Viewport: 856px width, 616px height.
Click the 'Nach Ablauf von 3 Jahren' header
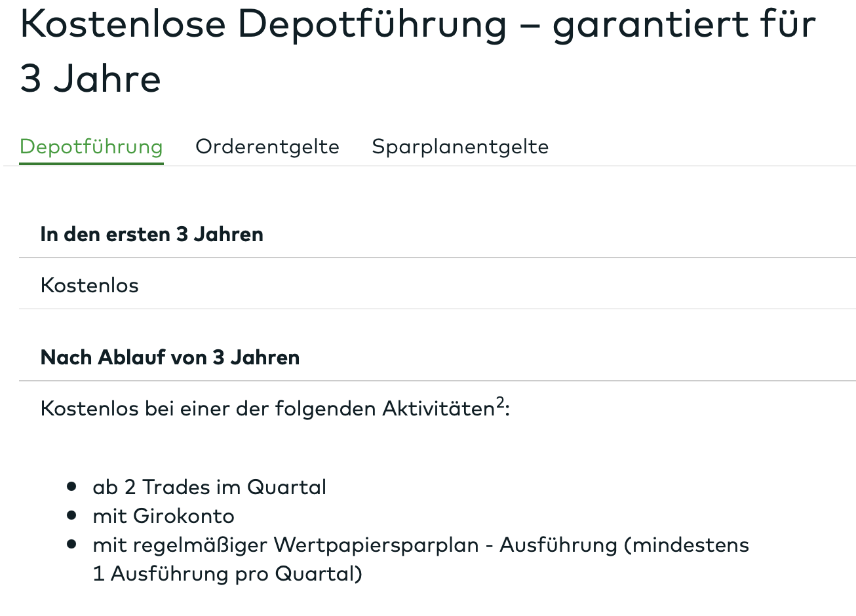[170, 357]
